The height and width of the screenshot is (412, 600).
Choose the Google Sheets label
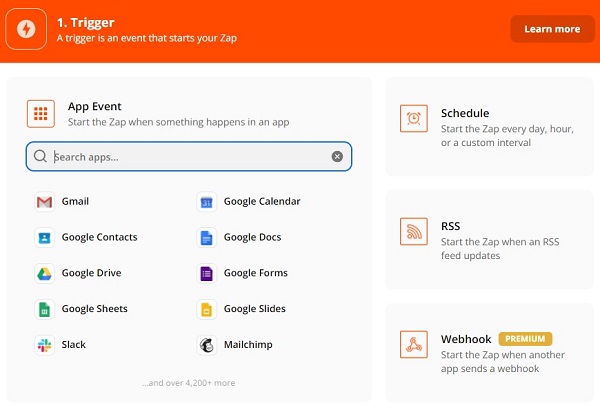point(95,309)
